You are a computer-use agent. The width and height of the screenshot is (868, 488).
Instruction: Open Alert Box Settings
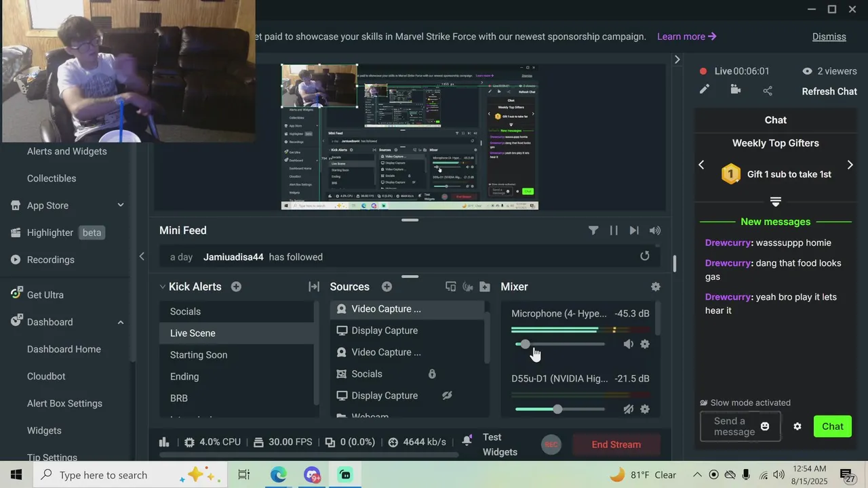point(64,403)
